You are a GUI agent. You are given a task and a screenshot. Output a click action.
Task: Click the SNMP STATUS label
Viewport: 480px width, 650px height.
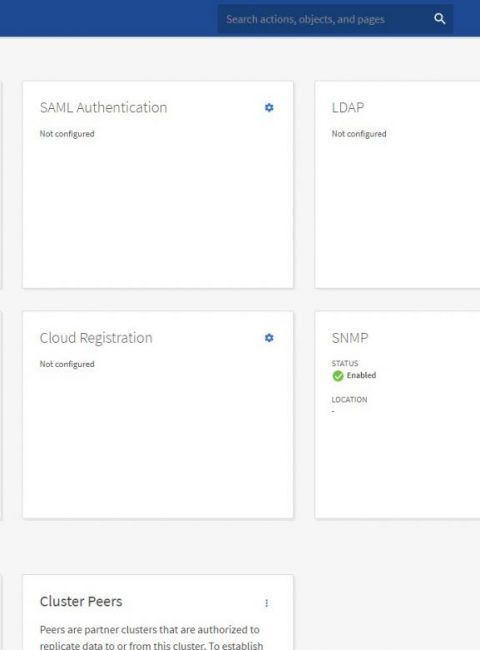point(345,363)
